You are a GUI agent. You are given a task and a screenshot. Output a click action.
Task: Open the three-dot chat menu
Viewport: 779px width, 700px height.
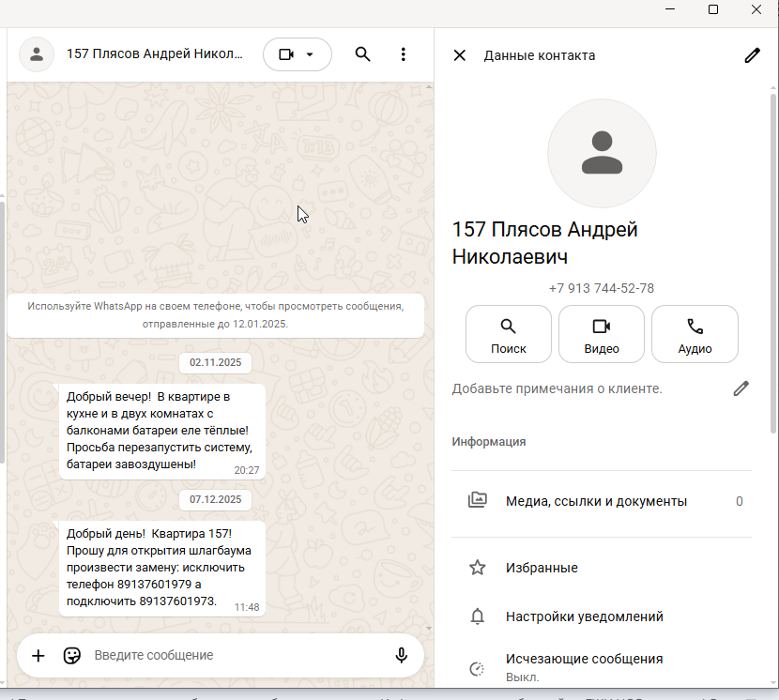click(x=404, y=54)
